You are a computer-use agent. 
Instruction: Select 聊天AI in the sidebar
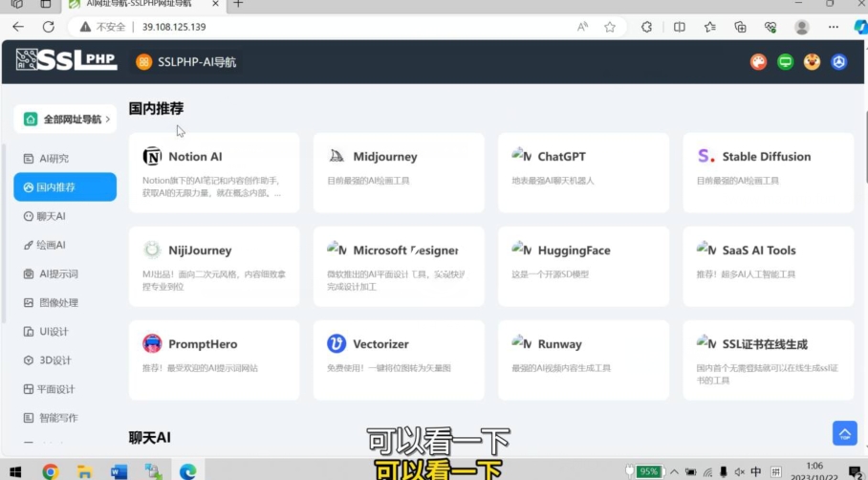(52, 216)
